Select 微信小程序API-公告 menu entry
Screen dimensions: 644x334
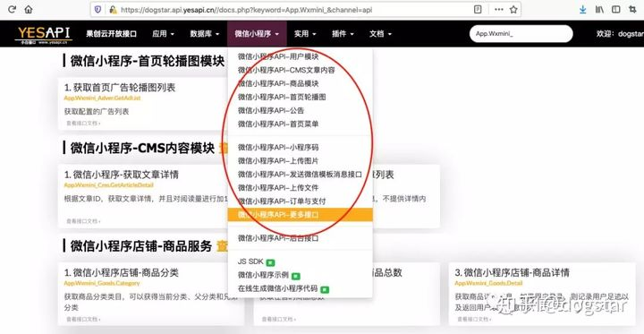[x=300, y=111]
